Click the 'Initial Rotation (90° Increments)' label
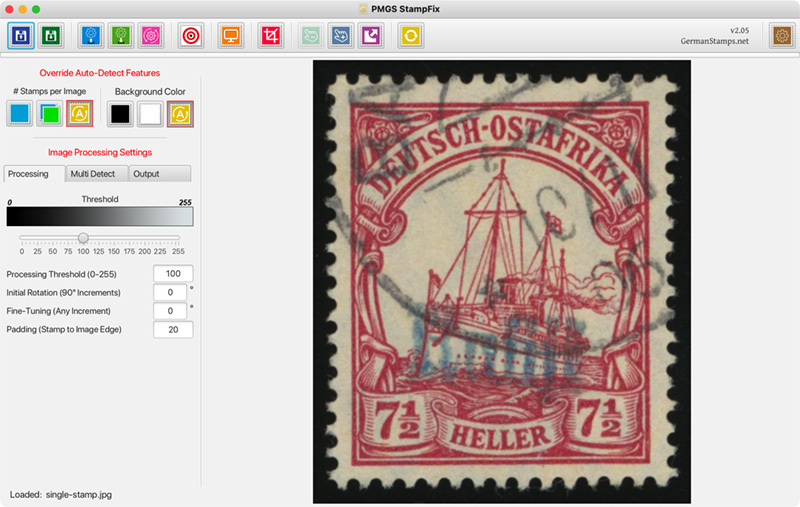 [63, 293]
